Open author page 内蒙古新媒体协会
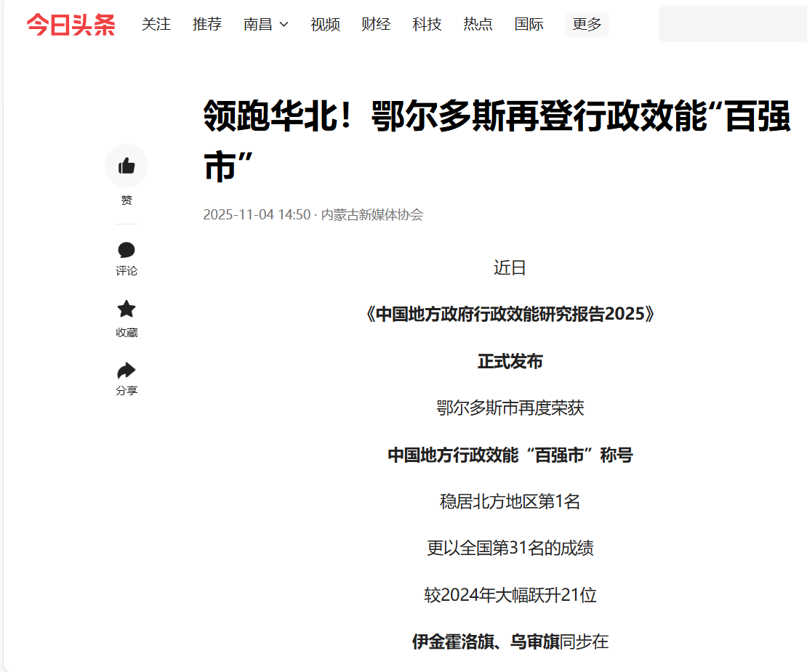The width and height of the screenshot is (807, 672). [372, 215]
